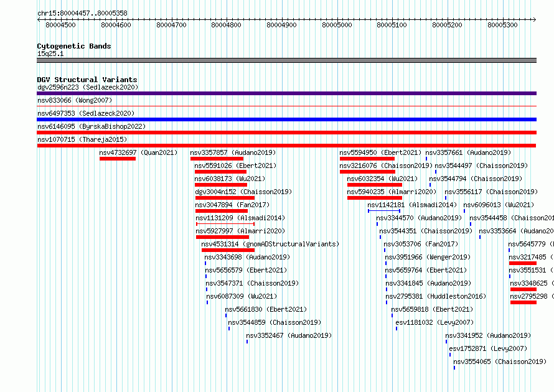Select esv1181032 (Levy2007) label
The height and width of the screenshot is (392, 554).
coord(434,322)
